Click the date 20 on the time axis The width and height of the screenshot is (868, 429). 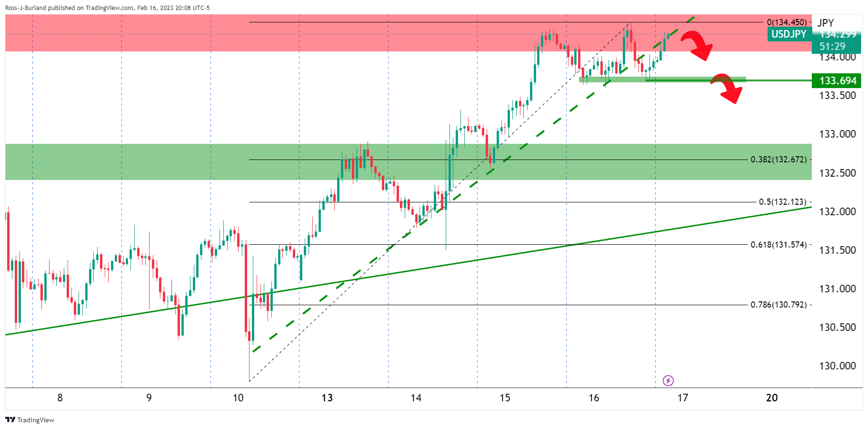[x=772, y=398]
